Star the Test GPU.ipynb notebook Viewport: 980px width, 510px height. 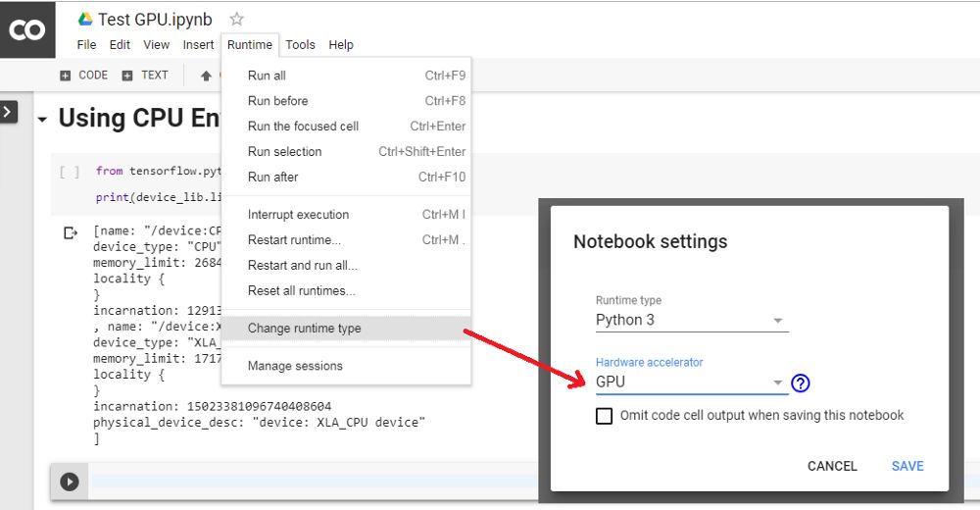coord(236,19)
